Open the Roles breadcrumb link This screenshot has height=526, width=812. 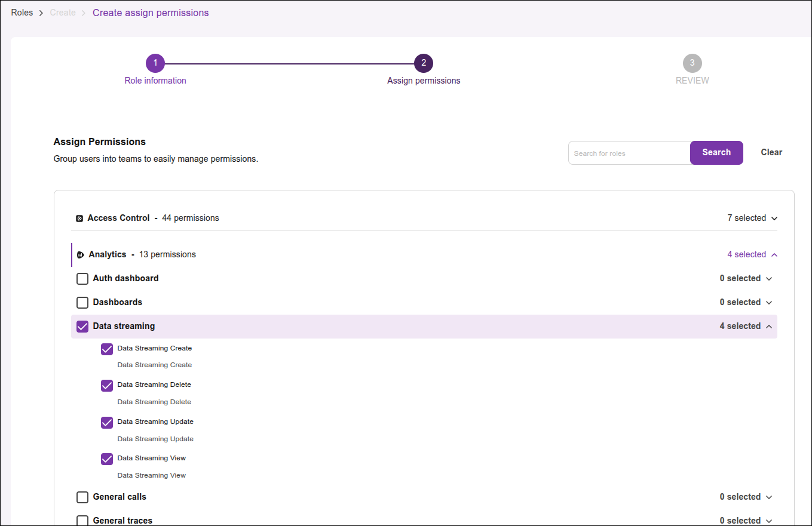click(x=22, y=12)
